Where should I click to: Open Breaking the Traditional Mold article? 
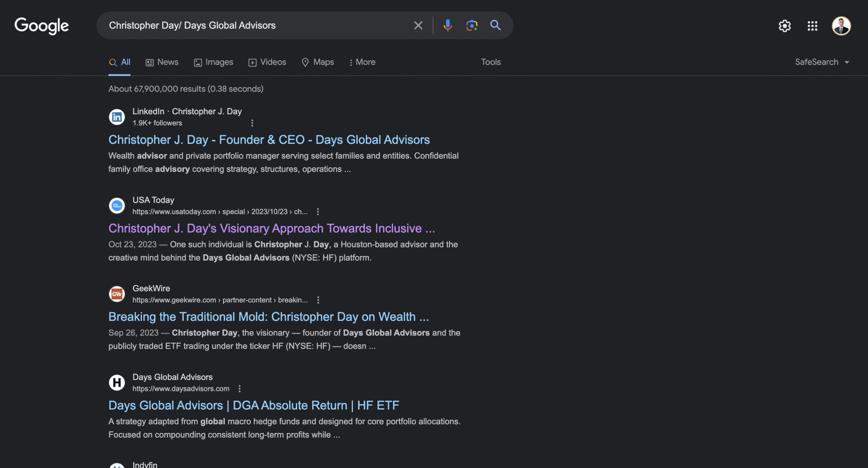coord(269,317)
